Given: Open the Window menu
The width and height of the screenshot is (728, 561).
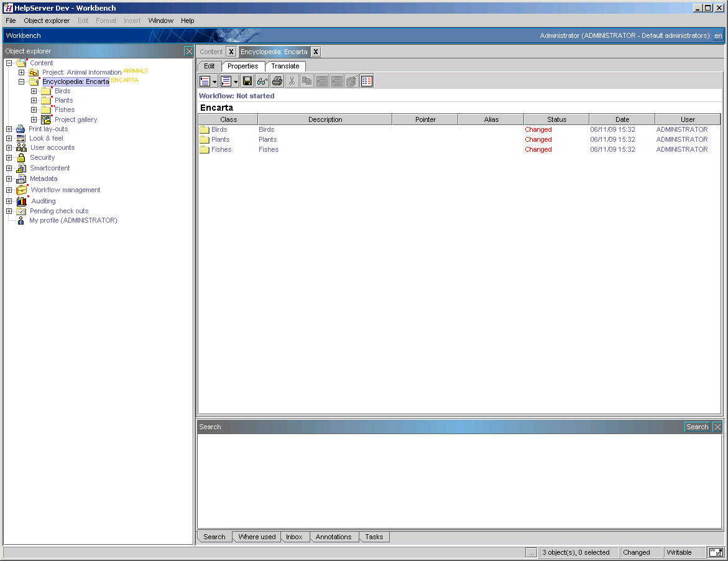Looking at the screenshot, I should pos(160,21).
